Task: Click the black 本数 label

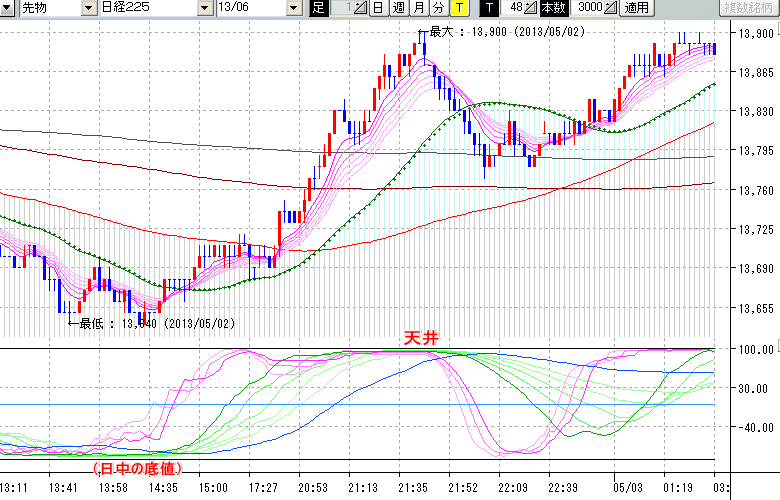Action: click(552, 8)
